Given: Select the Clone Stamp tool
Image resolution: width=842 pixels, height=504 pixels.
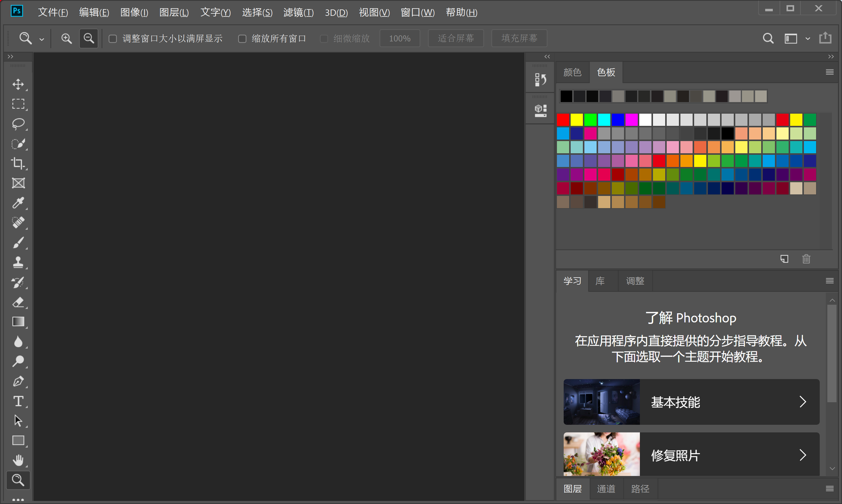Looking at the screenshot, I should tap(18, 262).
